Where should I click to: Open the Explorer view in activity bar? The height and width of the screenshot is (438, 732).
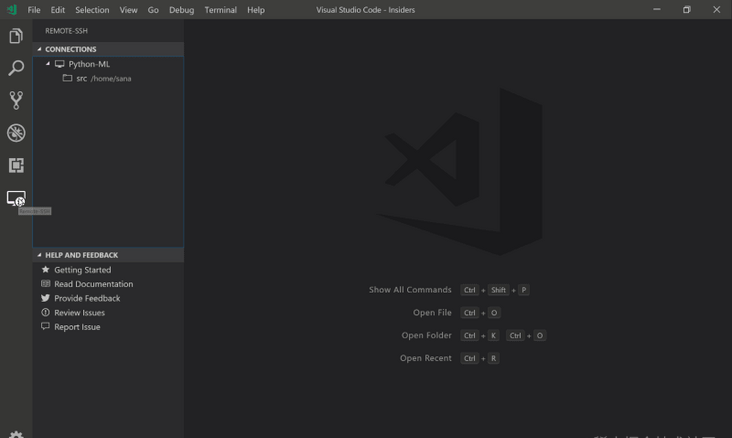pos(16,36)
